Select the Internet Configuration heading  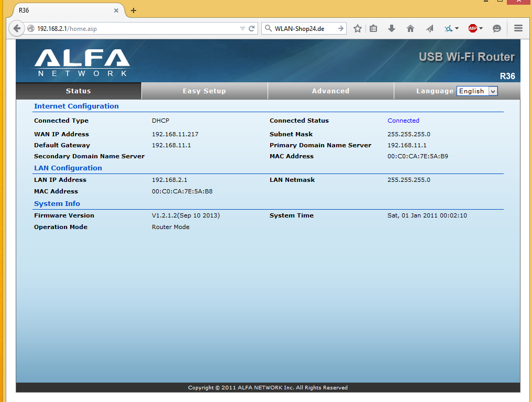(x=76, y=106)
